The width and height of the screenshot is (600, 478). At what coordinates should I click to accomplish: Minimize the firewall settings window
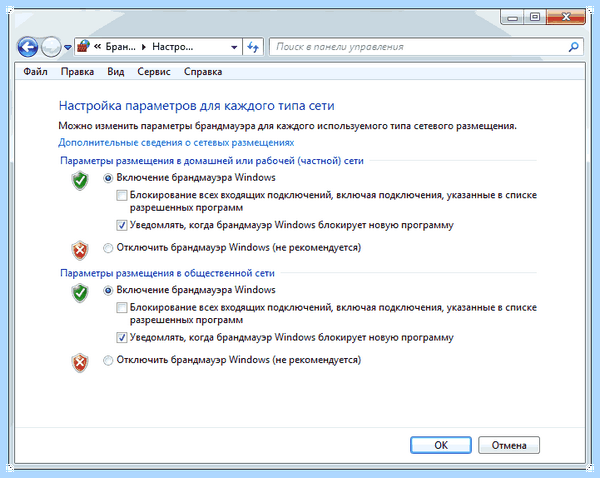click(513, 18)
